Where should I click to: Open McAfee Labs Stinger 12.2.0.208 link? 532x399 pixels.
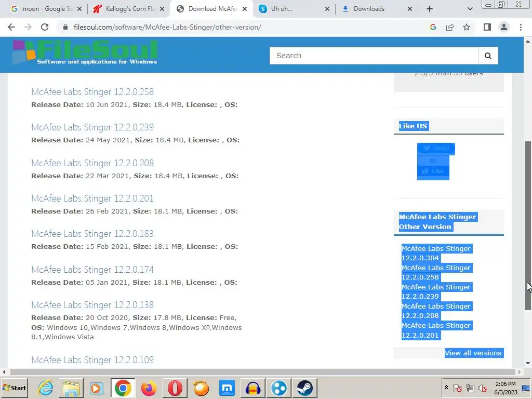tap(92, 163)
